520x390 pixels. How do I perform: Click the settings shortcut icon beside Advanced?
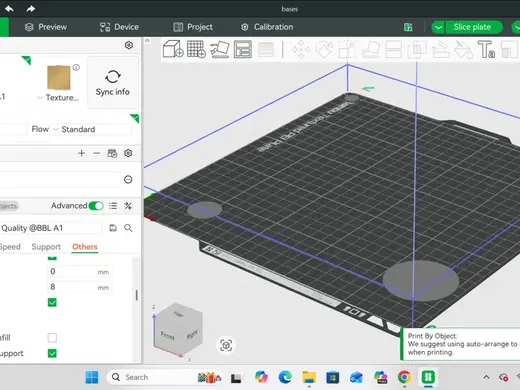(128, 206)
